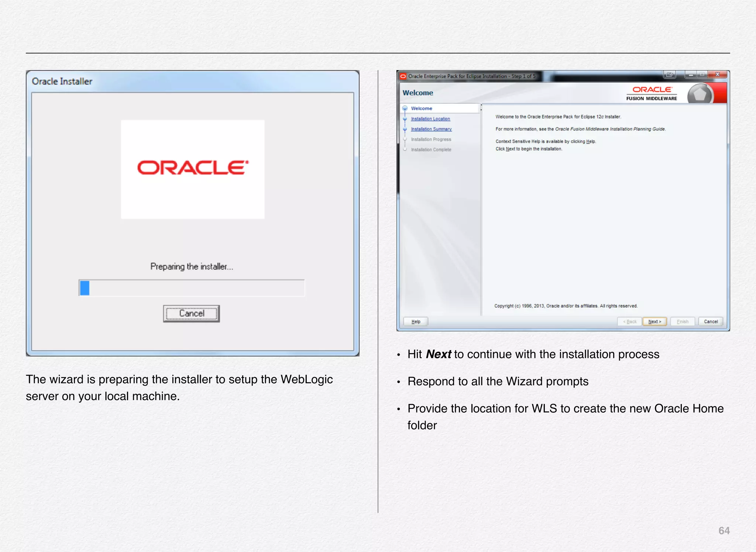
Task: Click the 'Preparing the installer...' label
Action: pyautogui.click(x=192, y=266)
